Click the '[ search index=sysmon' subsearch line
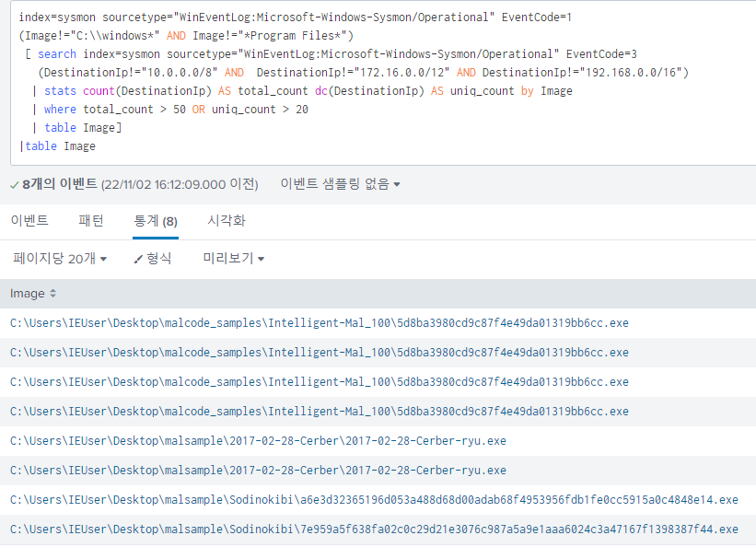 pyautogui.click(x=331, y=54)
